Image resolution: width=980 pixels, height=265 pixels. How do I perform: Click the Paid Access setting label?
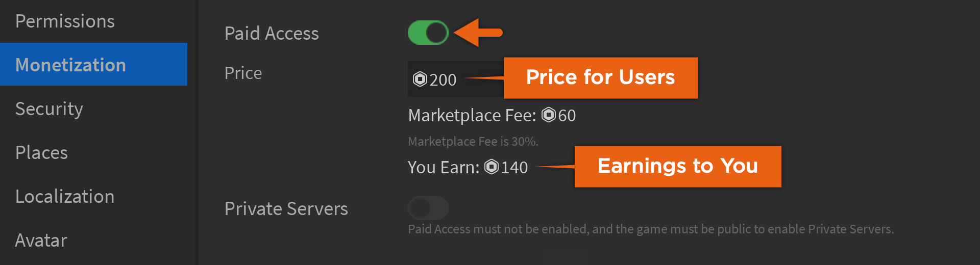coord(272,33)
